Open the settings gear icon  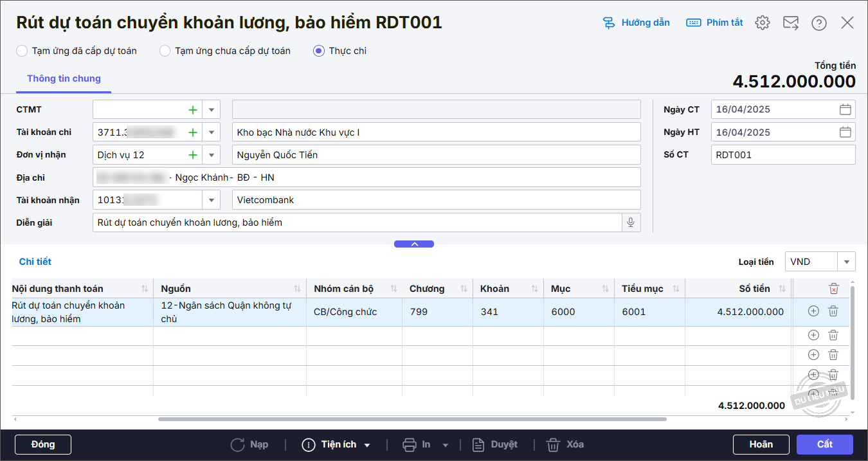pyautogui.click(x=763, y=23)
